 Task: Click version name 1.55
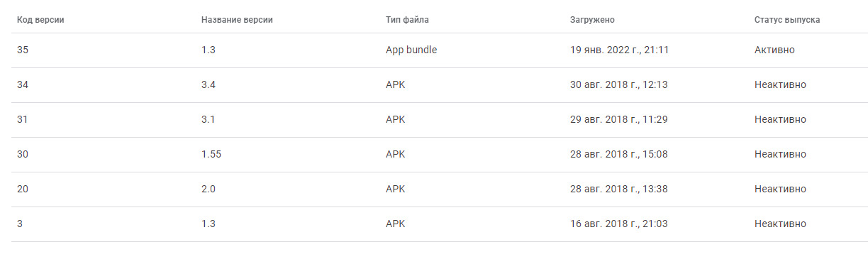pos(211,155)
